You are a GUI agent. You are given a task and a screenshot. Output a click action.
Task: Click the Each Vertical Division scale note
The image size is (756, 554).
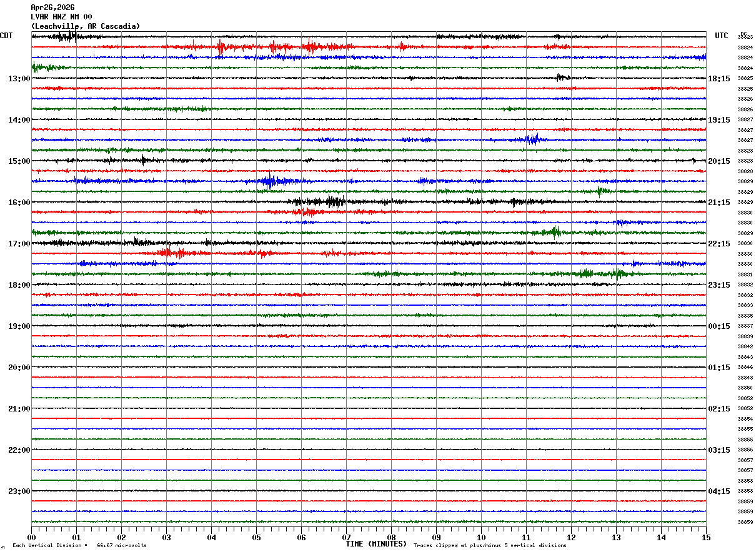pos(80,545)
